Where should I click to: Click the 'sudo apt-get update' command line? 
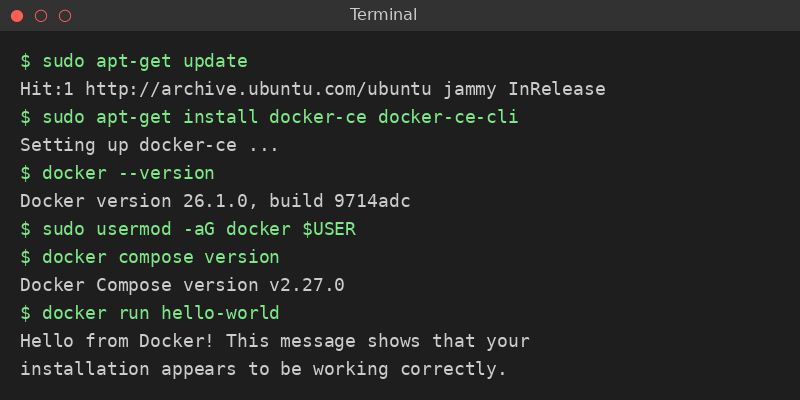pos(134,62)
